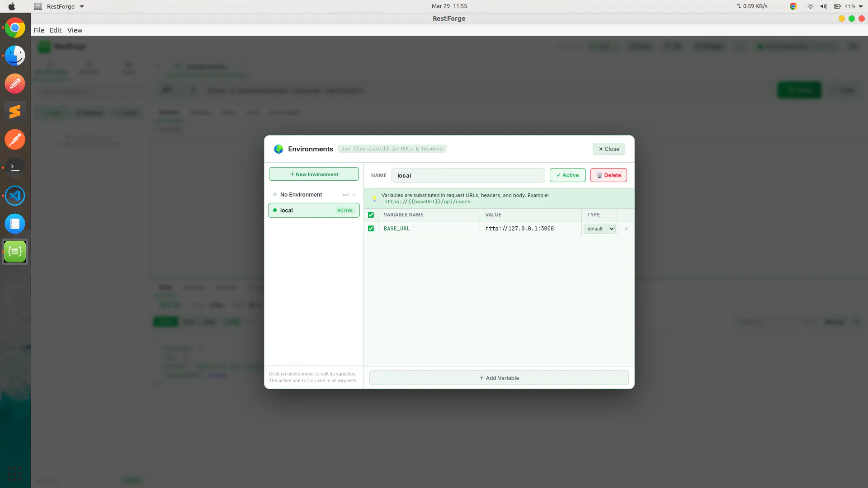Click the green RestForge dock icon
The image size is (868, 488).
tap(15, 252)
